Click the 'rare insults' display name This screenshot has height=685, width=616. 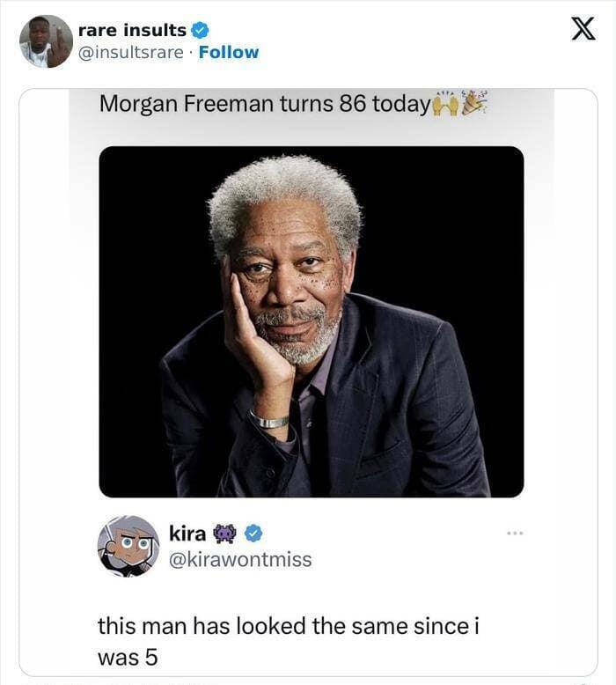(132, 31)
